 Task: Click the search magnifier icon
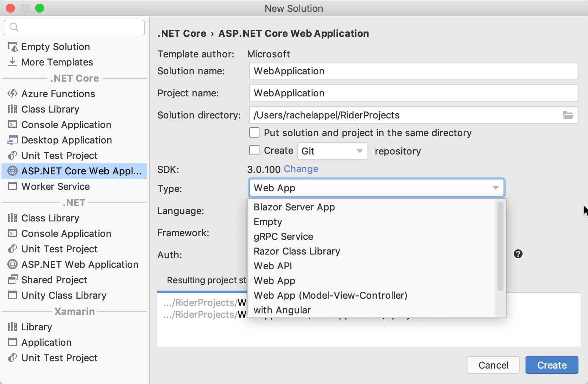14,27
